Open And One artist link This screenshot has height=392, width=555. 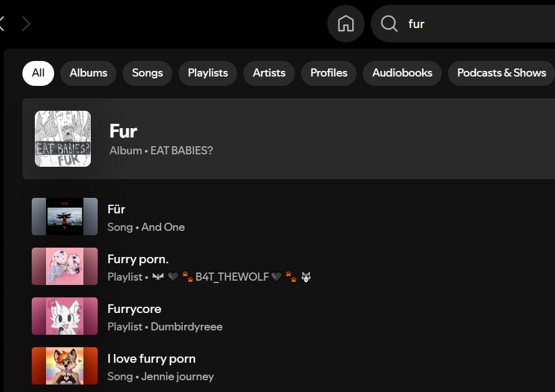pos(163,227)
